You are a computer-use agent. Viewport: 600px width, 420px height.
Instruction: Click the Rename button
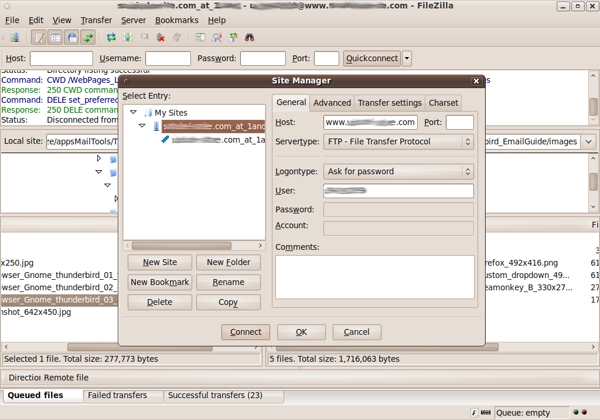[x=228, y=282]
